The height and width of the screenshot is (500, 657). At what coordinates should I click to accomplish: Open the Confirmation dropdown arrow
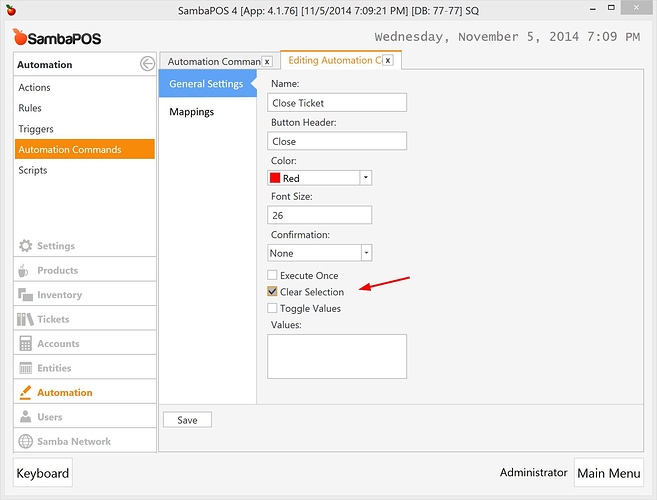pos(366,253)
